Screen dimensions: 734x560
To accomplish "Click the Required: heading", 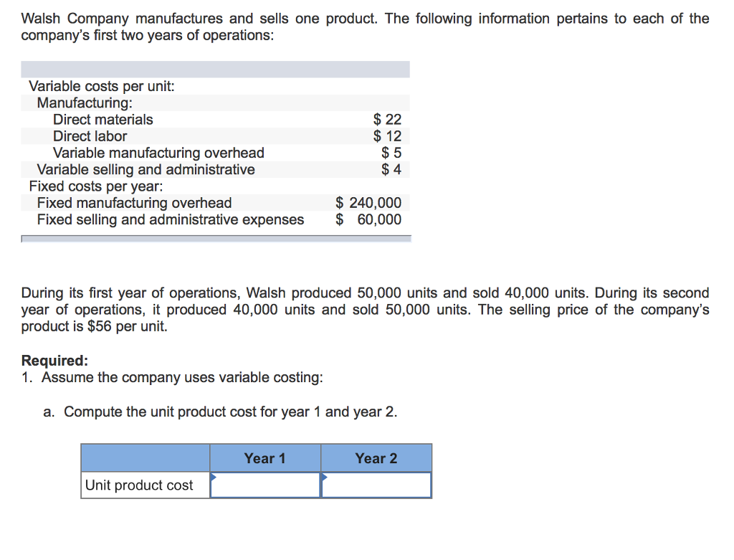I will tap(54, 361).
